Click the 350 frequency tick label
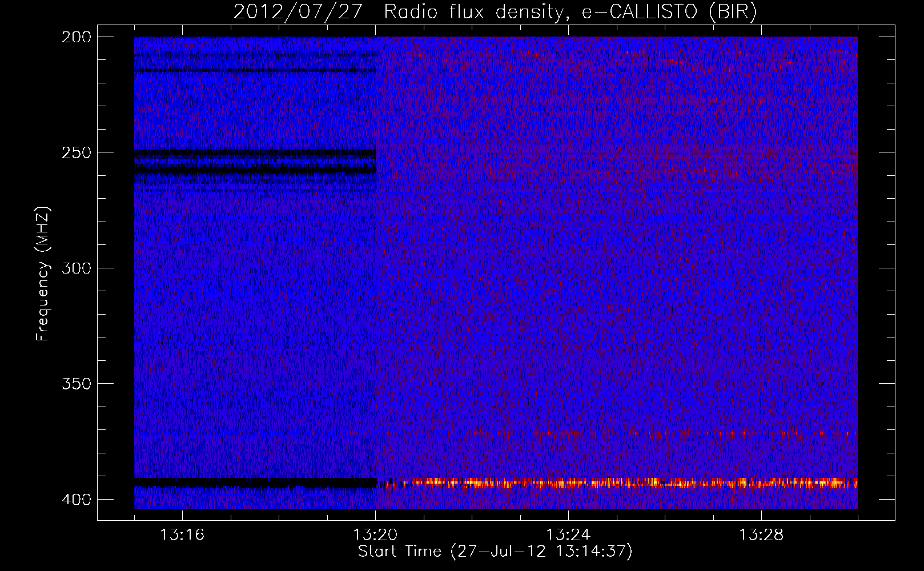The width and height of the screenshot is (924, 571). click(x=76, y=384)
